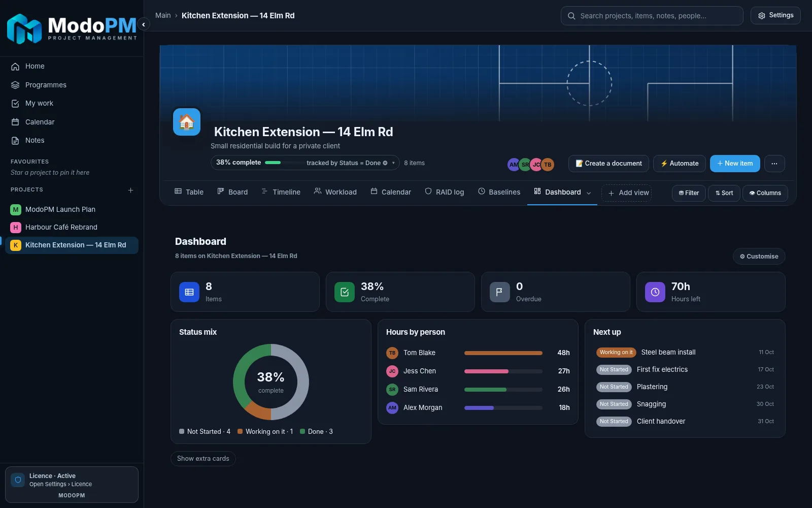Open Plastering item
Screen dimensions: 812x508
685,387
